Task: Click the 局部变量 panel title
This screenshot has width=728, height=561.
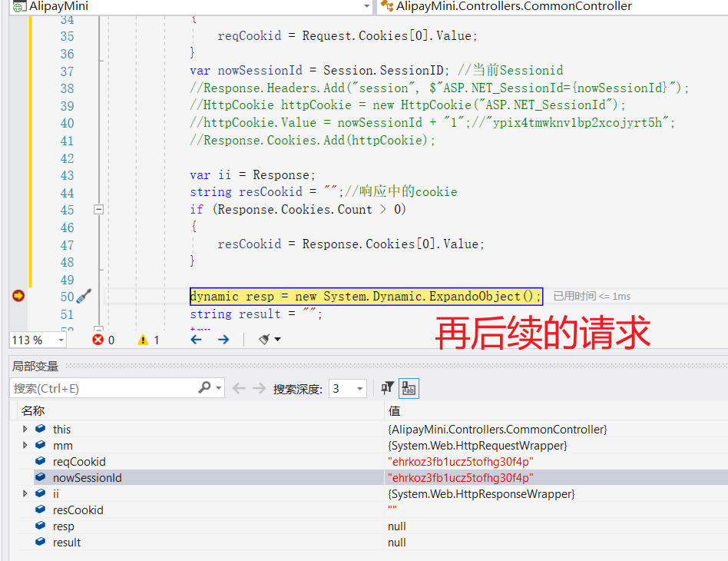Action: tap(35, 367)
